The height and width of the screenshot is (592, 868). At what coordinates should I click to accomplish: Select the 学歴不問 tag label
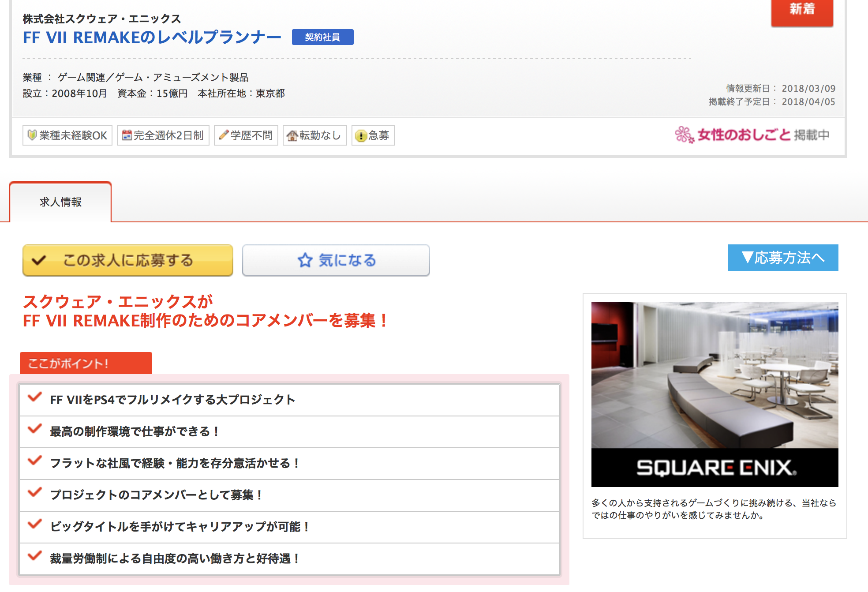246,135
